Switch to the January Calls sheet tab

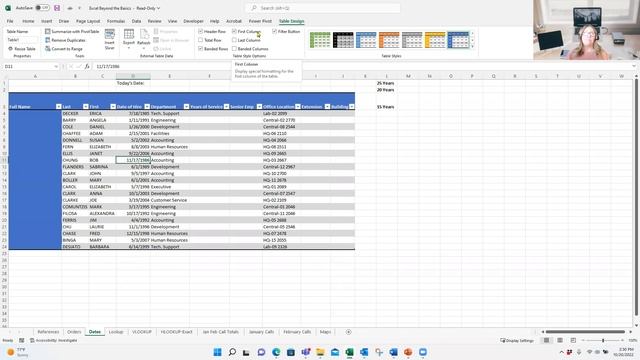pos(261,332)
